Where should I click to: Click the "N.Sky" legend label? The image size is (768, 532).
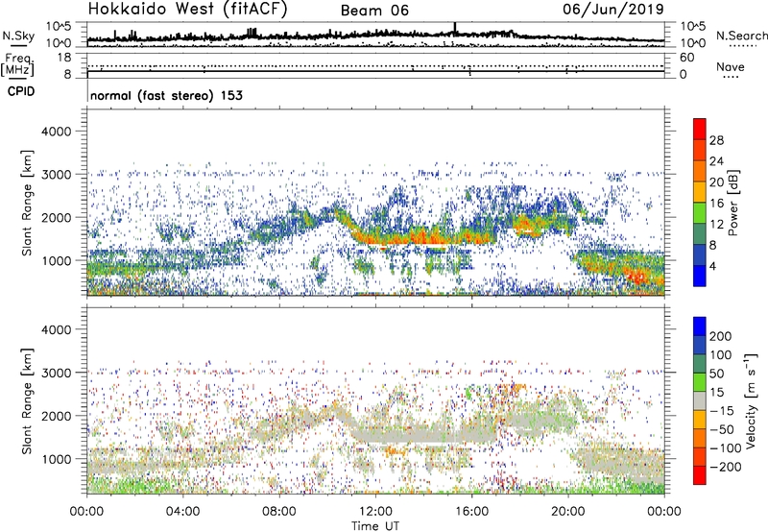tap(18, 36)
